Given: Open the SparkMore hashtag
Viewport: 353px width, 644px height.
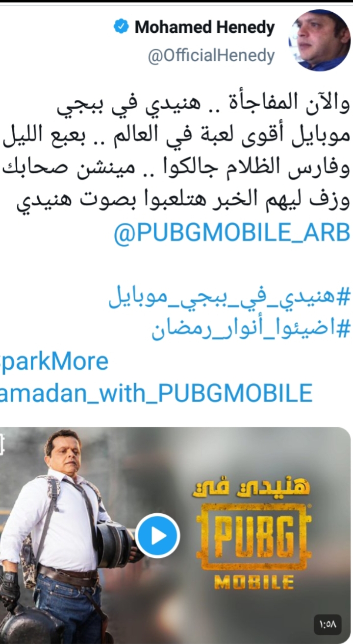Looking at the screenshot, I should 54,361.
